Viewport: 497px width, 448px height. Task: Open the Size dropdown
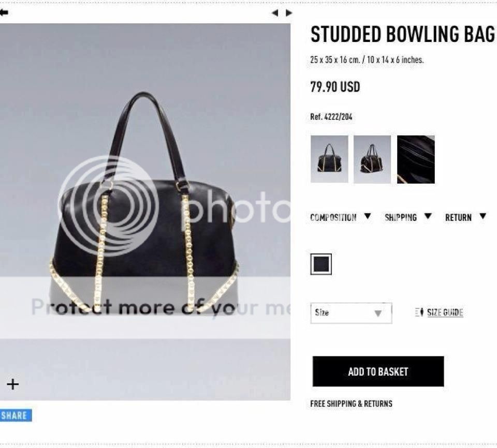tap(351, 313)
